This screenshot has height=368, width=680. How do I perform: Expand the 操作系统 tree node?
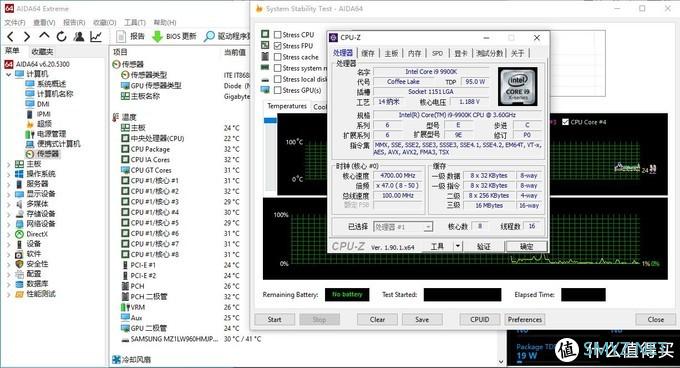click(x=8, y=174)
